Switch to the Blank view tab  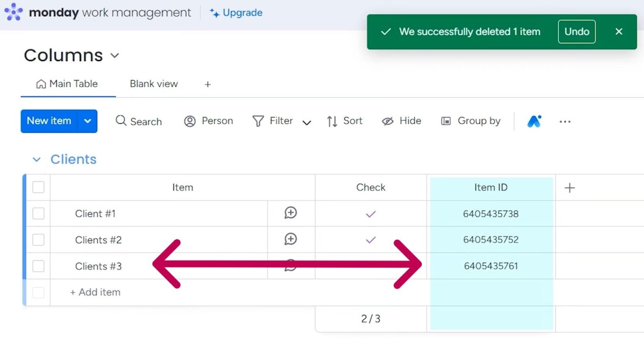[x=153, y=84]
